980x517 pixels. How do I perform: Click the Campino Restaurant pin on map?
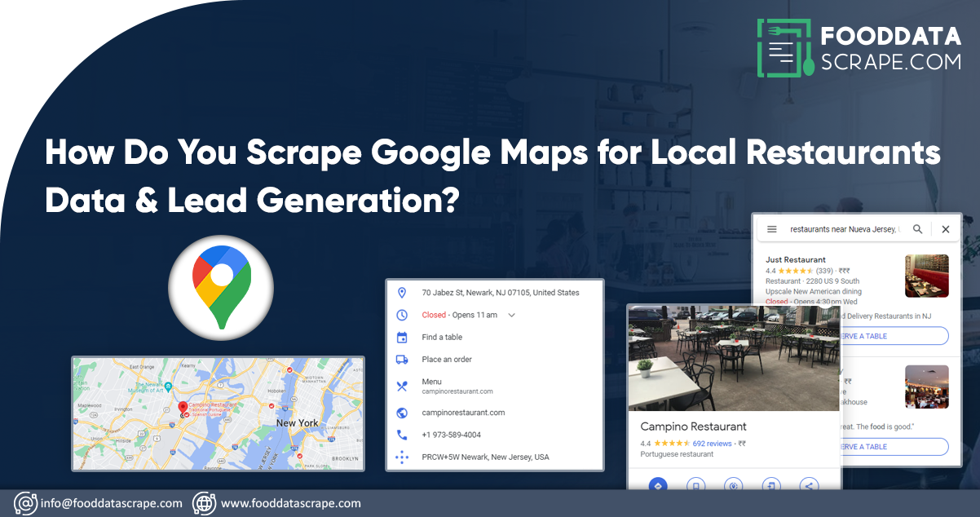[183, 407]
